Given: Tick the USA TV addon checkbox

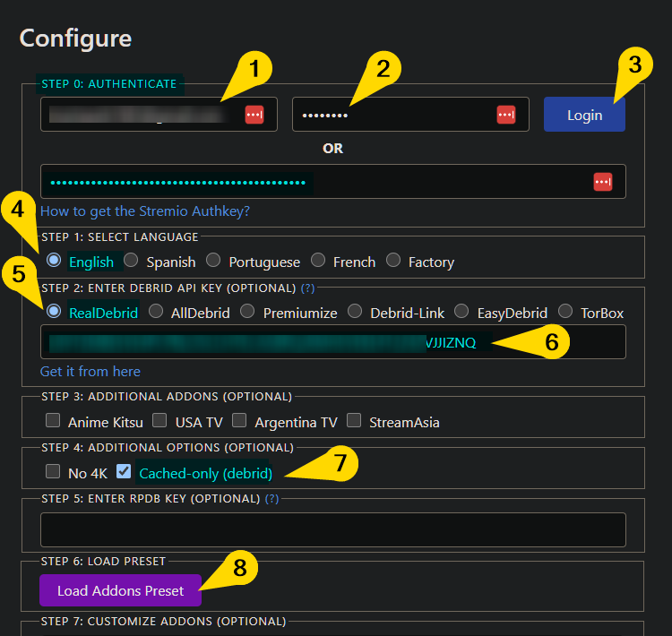Looking at the screenshot, I should coord(159,420).
